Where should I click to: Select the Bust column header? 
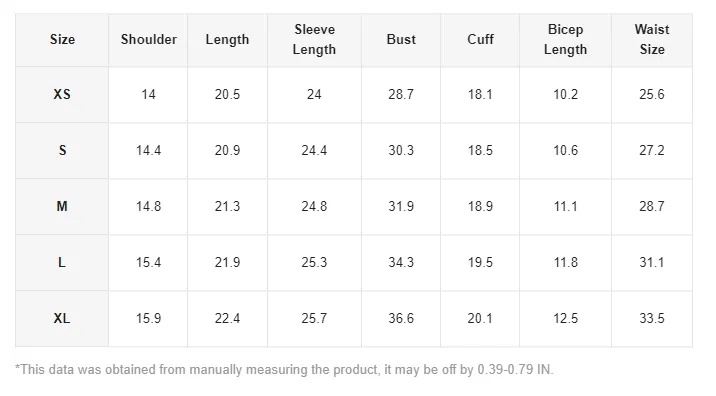coord(401,40)
